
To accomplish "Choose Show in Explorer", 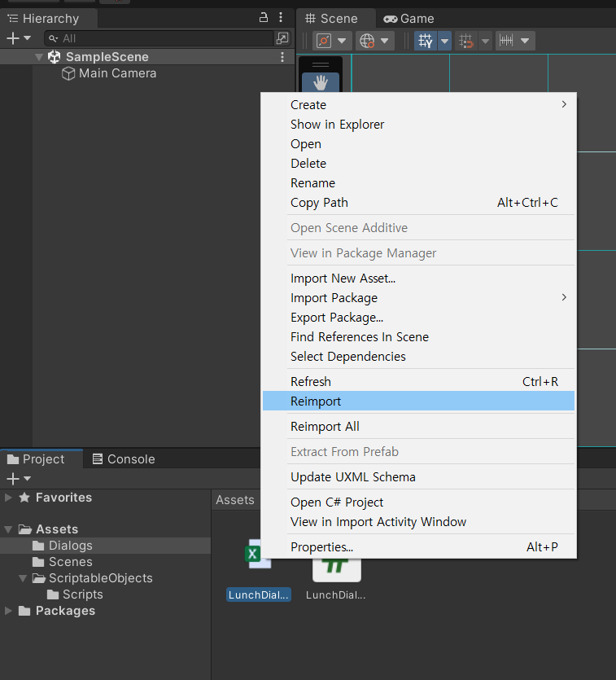I will pyautogui.click(x=418, y=125).
